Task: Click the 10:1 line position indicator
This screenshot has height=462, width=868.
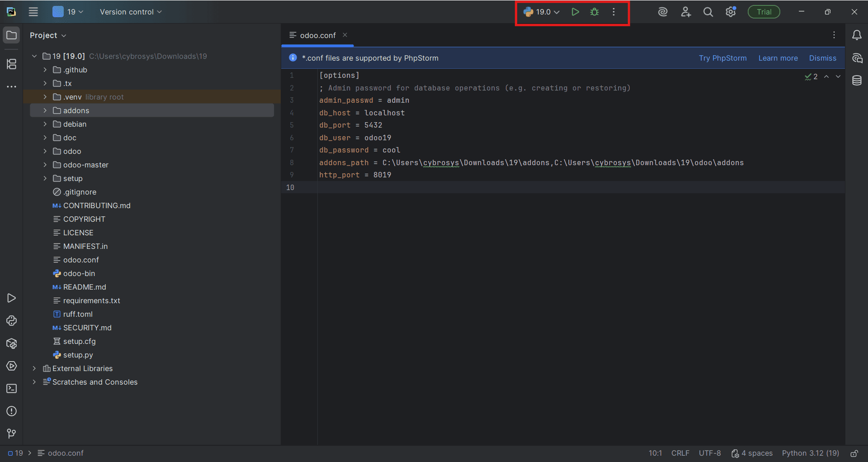Action: [655, 453]
